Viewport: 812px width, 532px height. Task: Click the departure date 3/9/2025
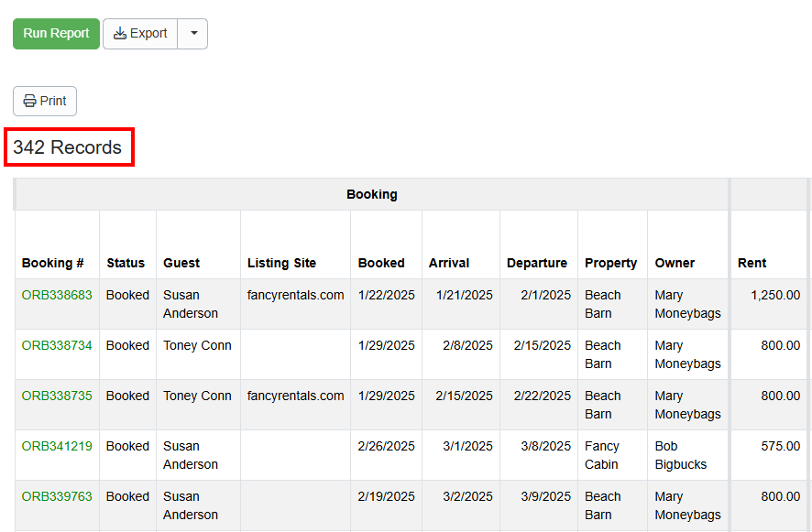pyautogui.click(x=546, y=496)
